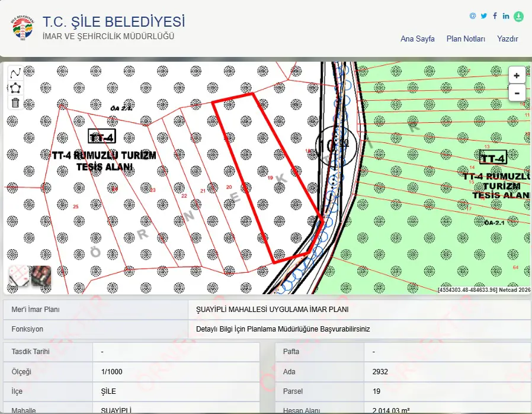Click the İlçe label in the table

17,391
